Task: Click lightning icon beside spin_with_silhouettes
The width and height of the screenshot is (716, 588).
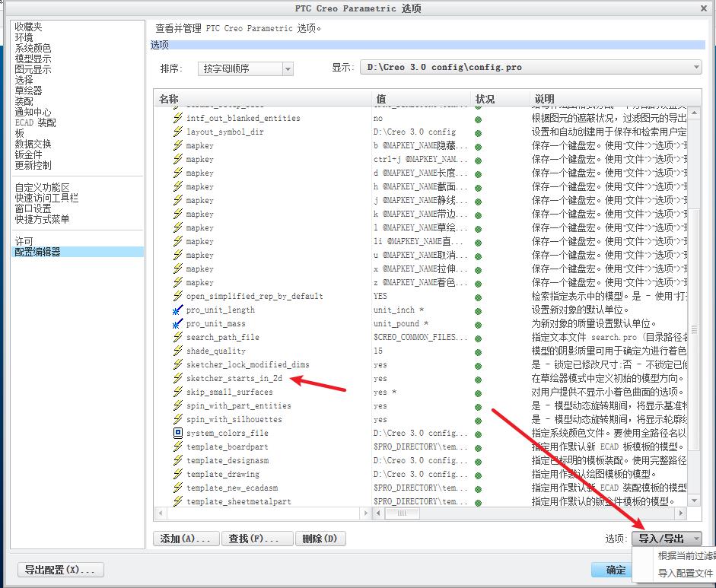Action: (x=177, y=419)
